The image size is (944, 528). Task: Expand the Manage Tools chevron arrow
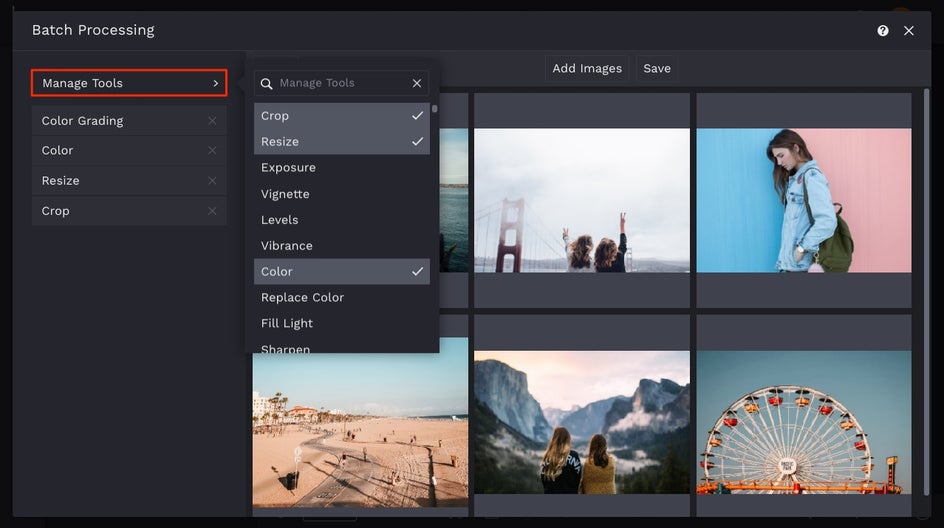click(216, 83)
